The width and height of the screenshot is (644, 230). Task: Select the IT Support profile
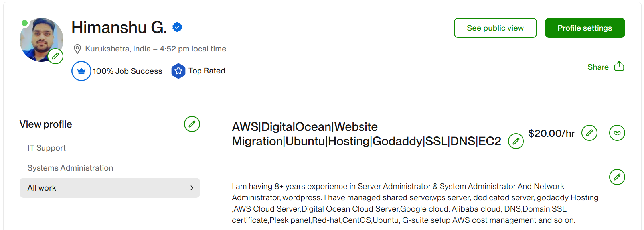tap(46, 148)
